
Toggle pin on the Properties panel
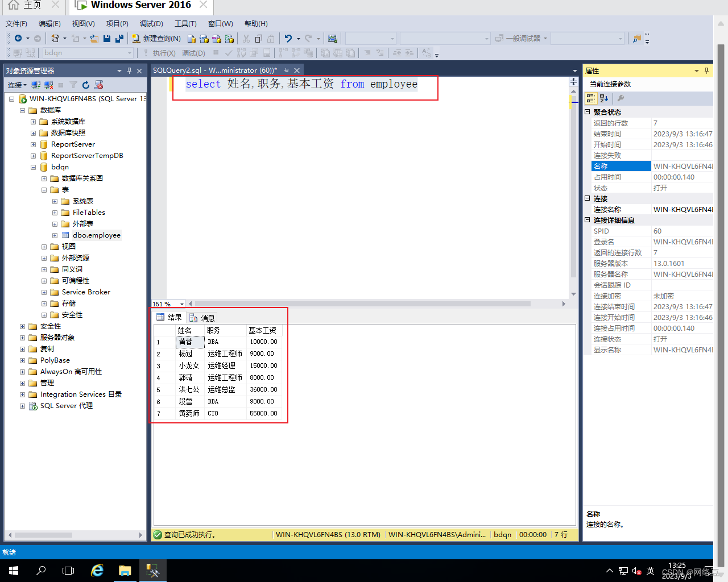pyautogui.click(x=706, y=70)
